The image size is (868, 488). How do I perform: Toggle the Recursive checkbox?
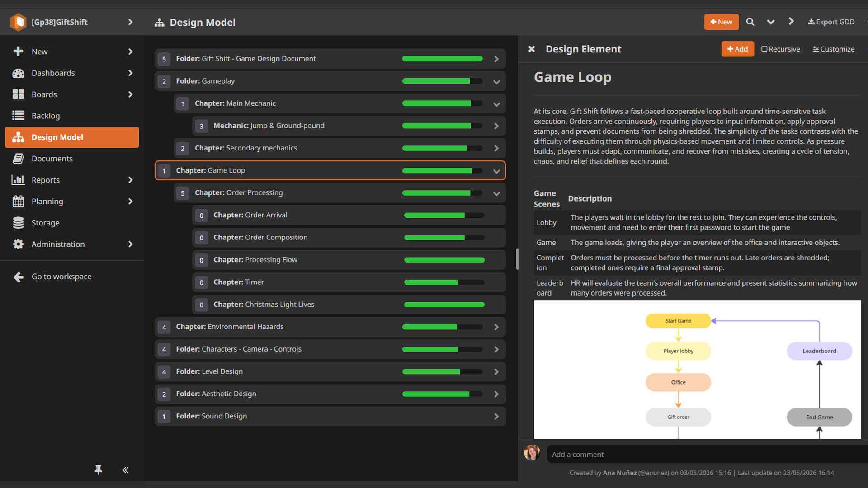(764, 49)
